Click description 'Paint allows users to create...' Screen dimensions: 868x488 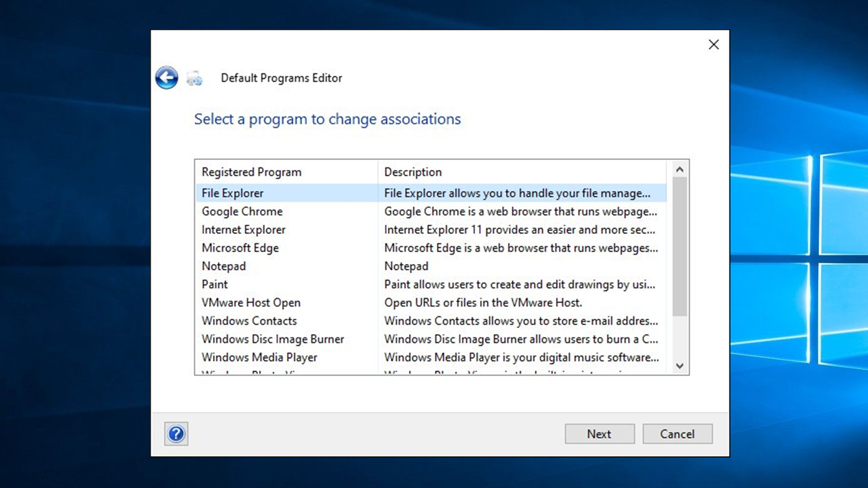[520, 284]
